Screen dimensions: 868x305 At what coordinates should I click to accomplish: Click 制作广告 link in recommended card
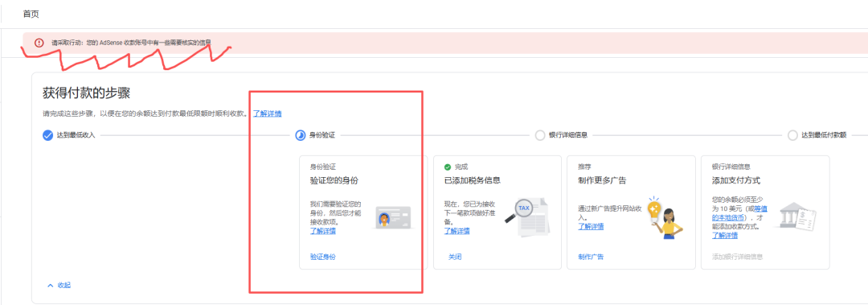[591, 257]
